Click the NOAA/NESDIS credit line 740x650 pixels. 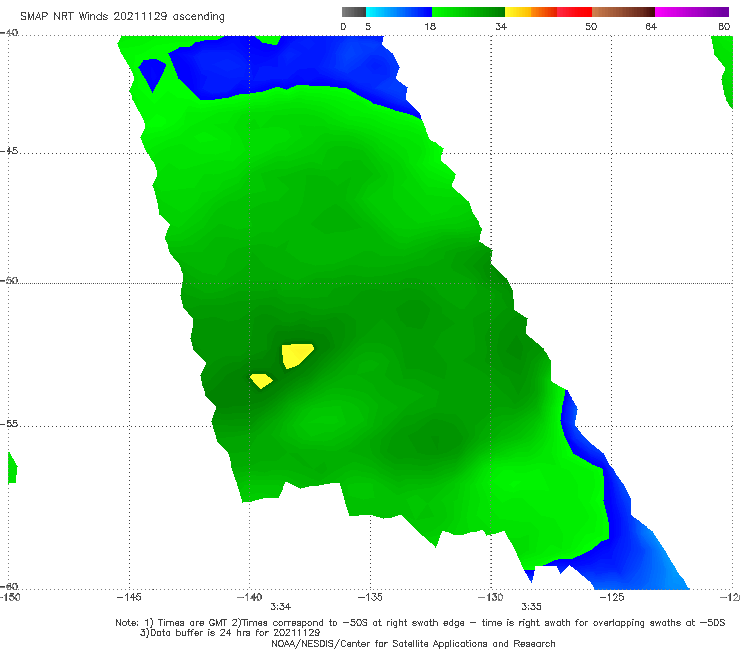click(413, 643)
